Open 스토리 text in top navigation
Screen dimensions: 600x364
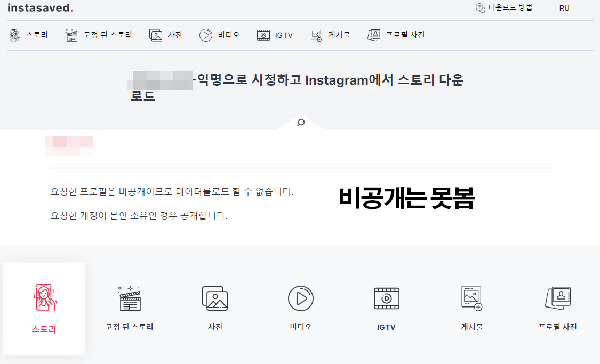(37, 35)
